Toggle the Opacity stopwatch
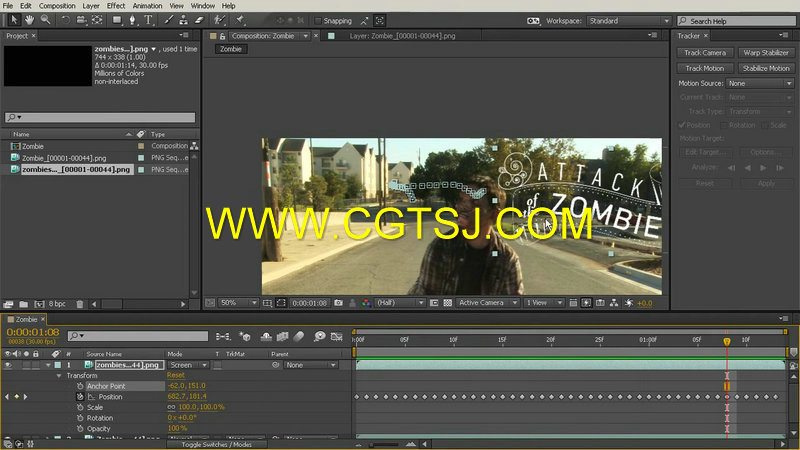The image size is (800, 450). tap(80, 429)
